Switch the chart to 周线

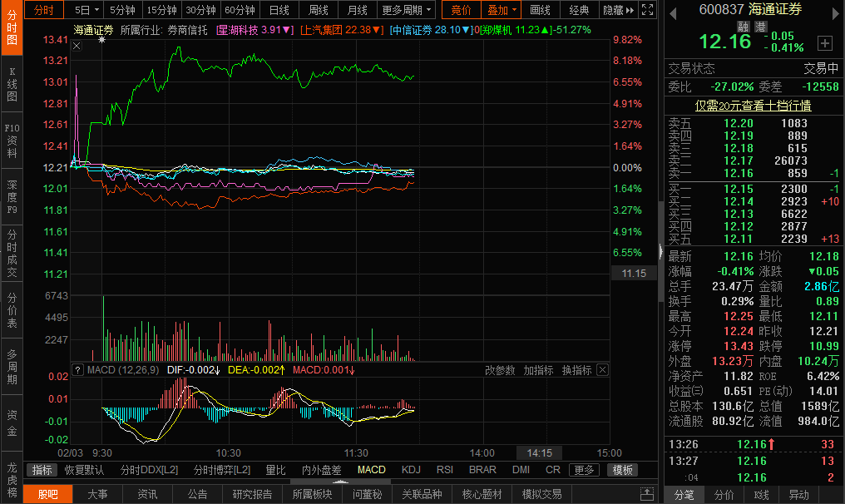tap(318, 10)
